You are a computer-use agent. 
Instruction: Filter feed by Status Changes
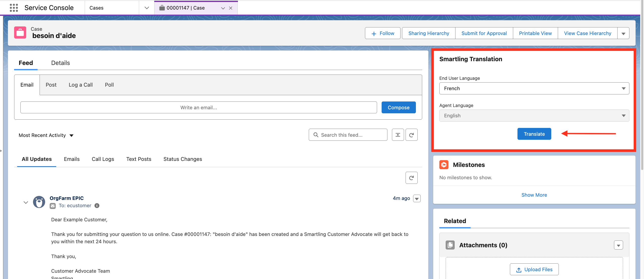click(x=182, y=159)
